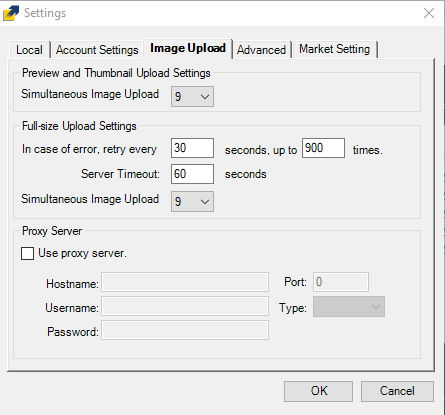
Task: Open the Full-size Simultaneous Image Upload dropdown
Action: pos(192,201)
